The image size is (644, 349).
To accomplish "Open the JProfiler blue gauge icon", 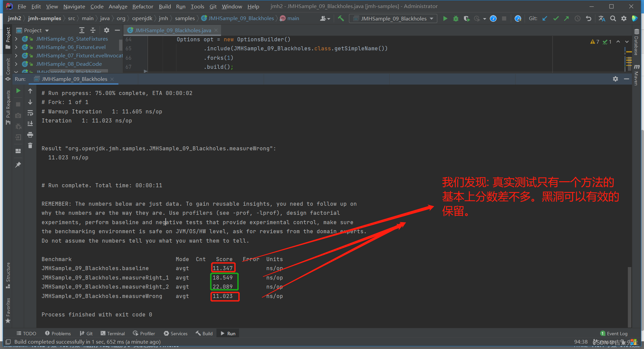I will click(x=493, y=18).
